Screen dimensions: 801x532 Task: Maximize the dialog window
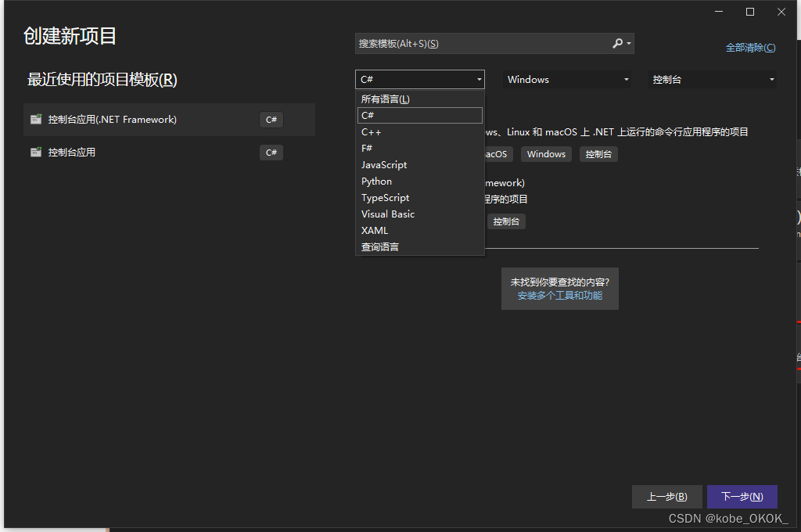point(750,12)
